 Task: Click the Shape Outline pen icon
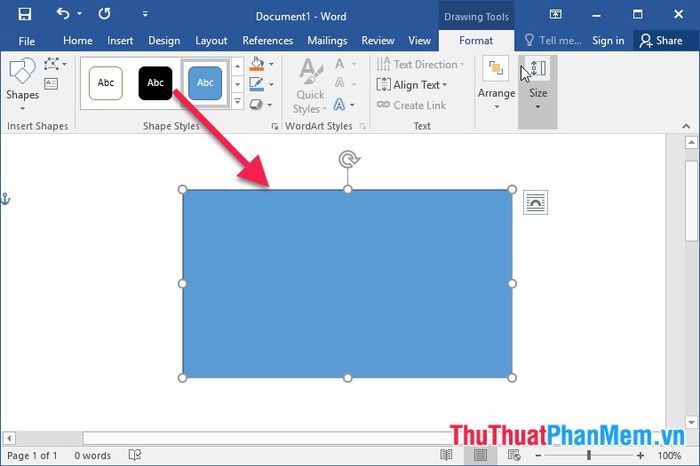(x=257, y=84)
